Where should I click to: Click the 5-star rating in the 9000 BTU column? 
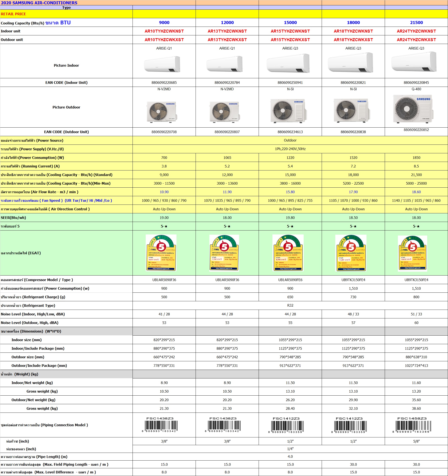click(164, 226)
